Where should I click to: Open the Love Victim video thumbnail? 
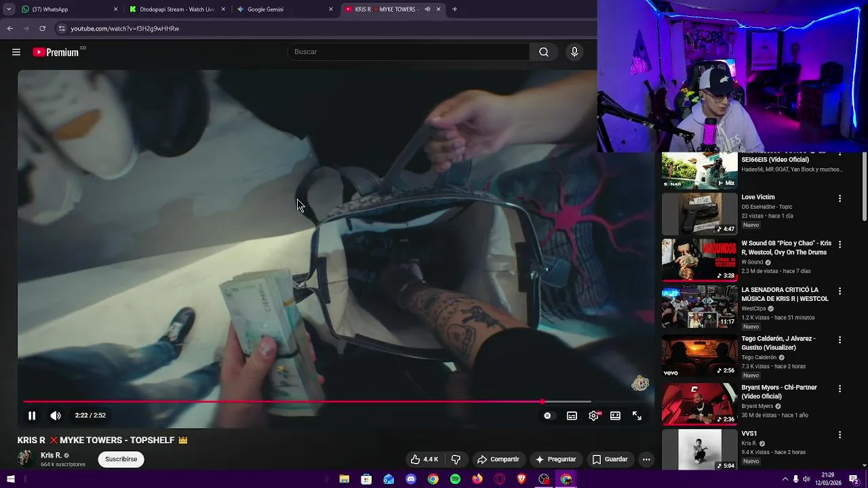[699, 214]
